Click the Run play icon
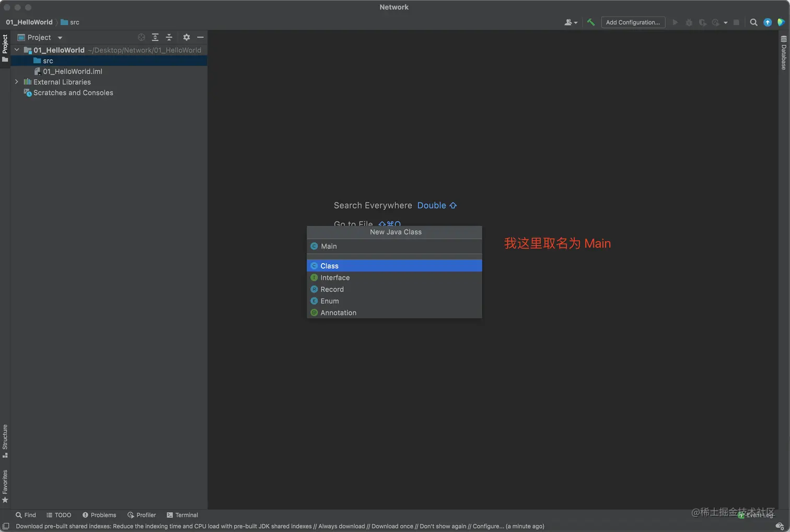This screenshot has height=532, width=790. point(675,22)
